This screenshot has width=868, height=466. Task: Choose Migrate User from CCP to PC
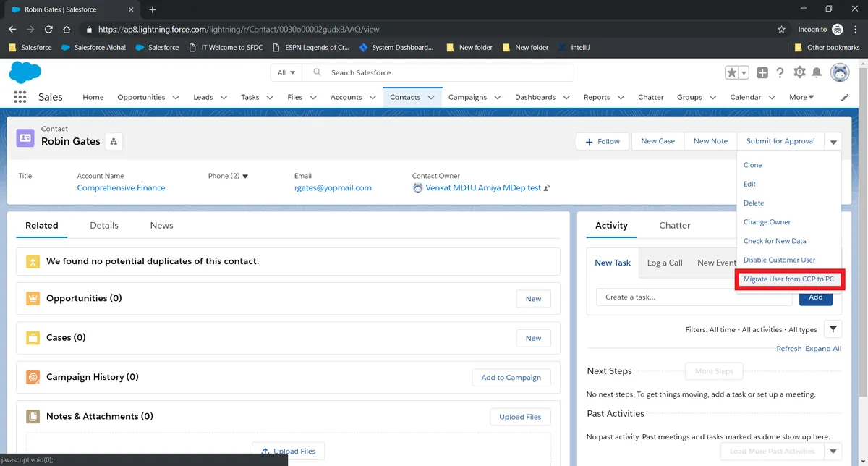(x=788, y=279)
